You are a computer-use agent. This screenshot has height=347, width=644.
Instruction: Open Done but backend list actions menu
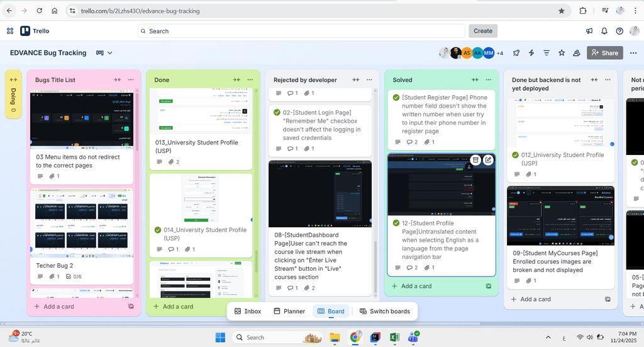[x=608, y=80]
